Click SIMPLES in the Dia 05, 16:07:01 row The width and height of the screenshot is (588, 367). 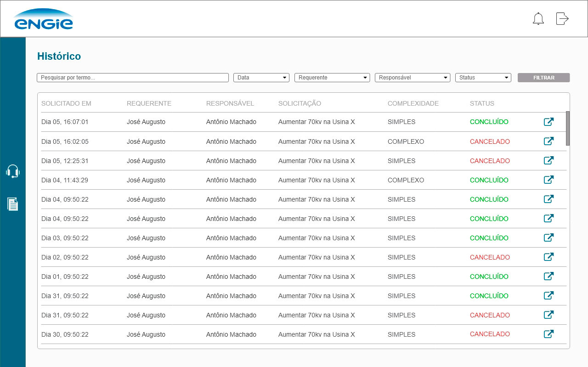(x=401, y=122)
